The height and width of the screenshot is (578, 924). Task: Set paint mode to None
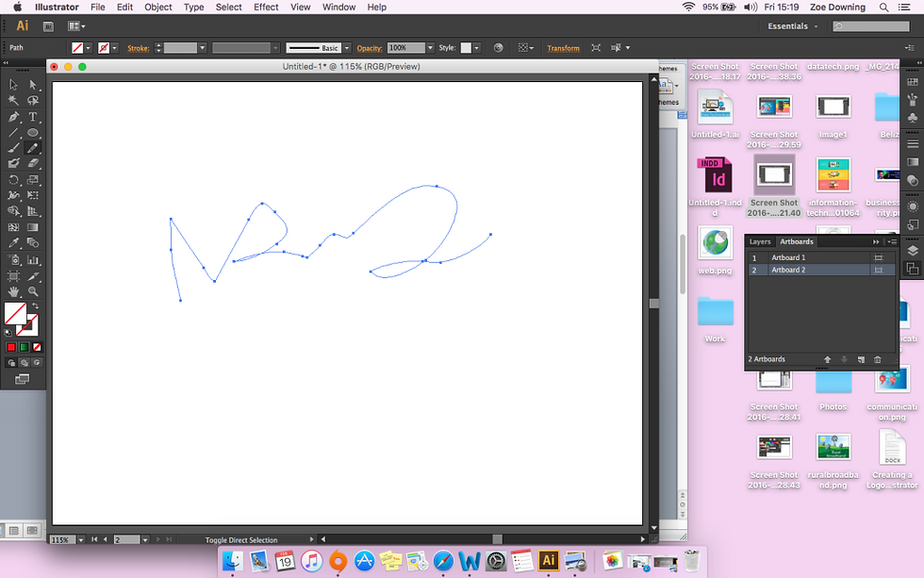pyautogui.click(x=37, y=348)
